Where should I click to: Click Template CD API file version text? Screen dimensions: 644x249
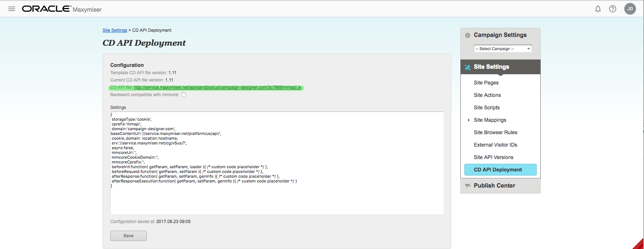coord(143,73)
